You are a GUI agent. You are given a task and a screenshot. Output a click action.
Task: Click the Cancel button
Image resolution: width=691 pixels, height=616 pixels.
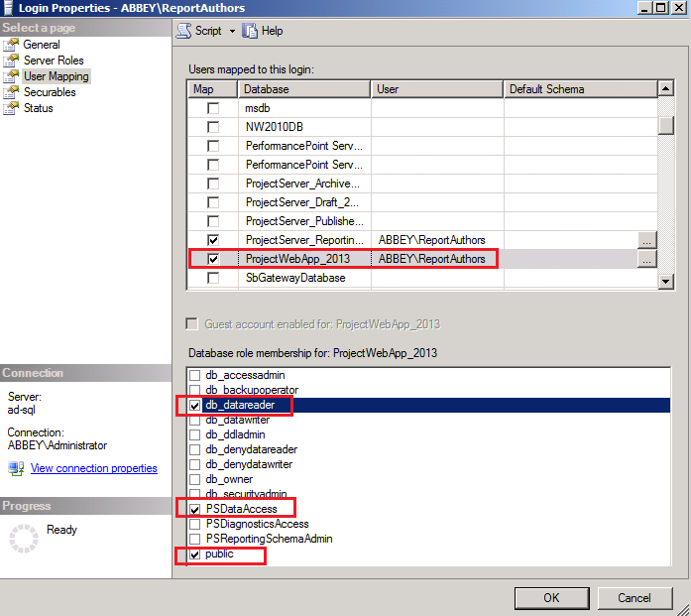click(x=634, y=598)
